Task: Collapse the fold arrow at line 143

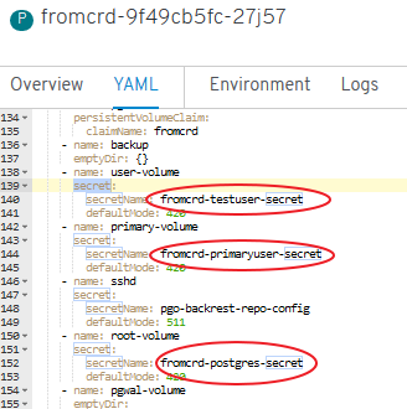Action: [x=25, y=241]
